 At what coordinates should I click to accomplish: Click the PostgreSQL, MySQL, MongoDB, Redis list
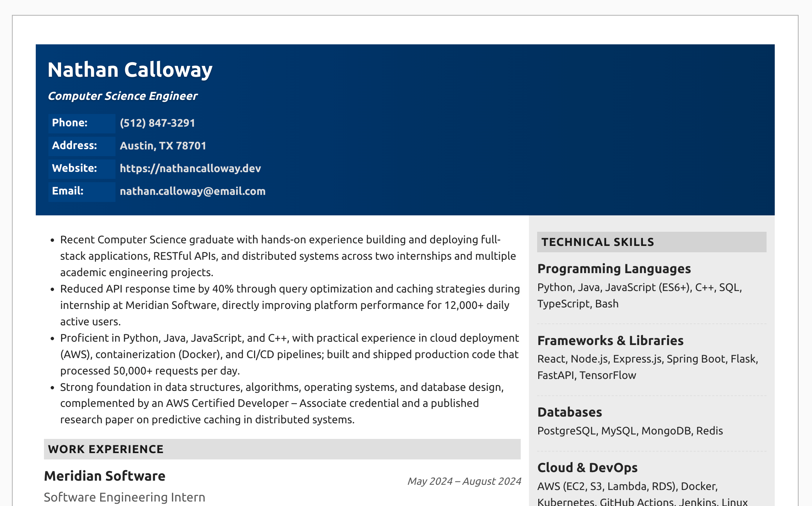(630, 431)
